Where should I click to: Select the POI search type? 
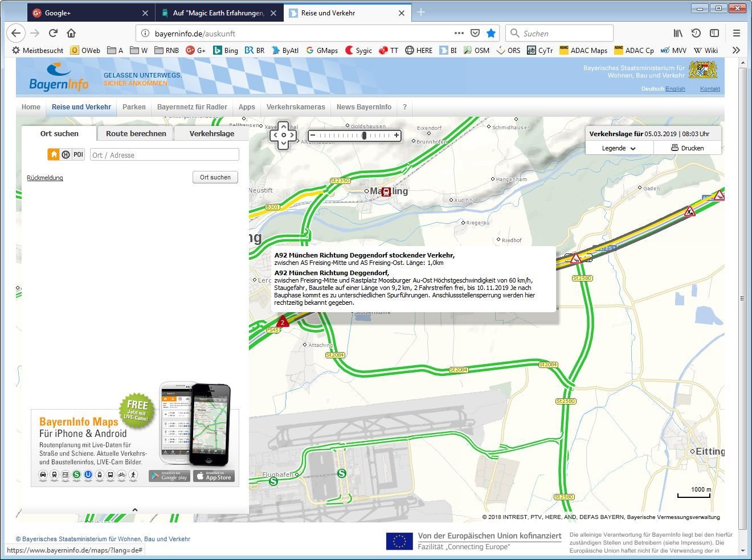click(78, 154)
